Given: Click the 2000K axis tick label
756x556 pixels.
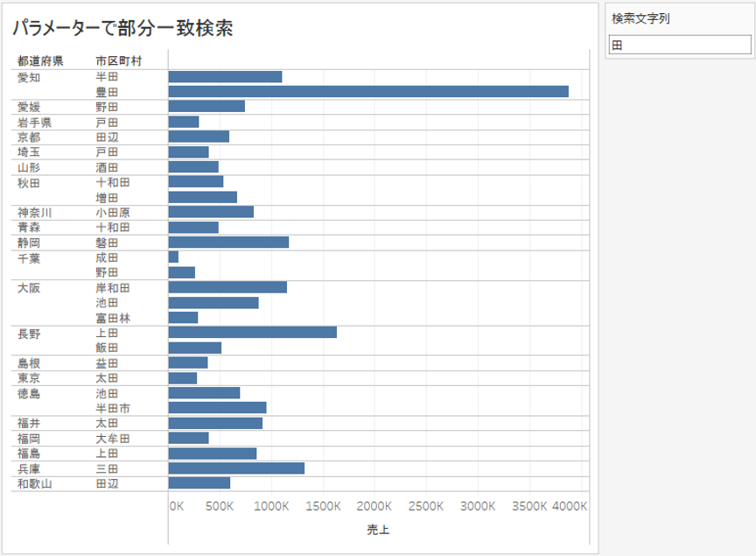Looking at the screenshot, I should (x=374, y=506).
